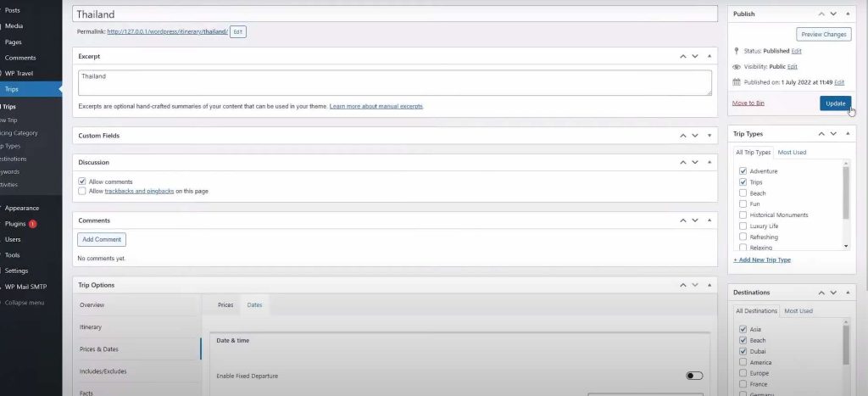Screen dimensions: 868x396
Task: Collapse the Trip Types box
Action: 848,134
